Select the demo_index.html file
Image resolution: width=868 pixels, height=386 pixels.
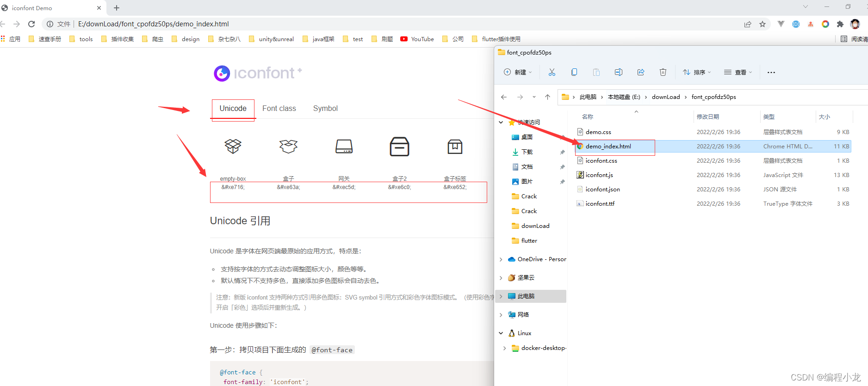[608, 147]
